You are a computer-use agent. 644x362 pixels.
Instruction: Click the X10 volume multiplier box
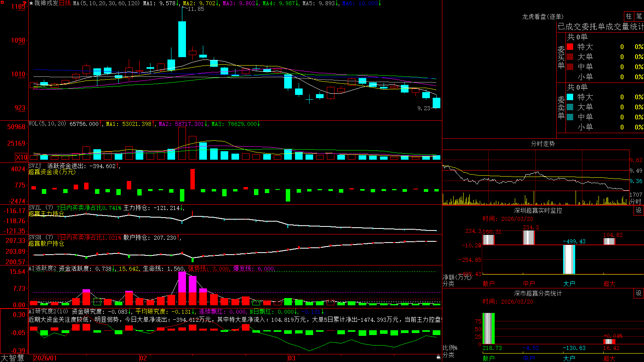point(21,157)
